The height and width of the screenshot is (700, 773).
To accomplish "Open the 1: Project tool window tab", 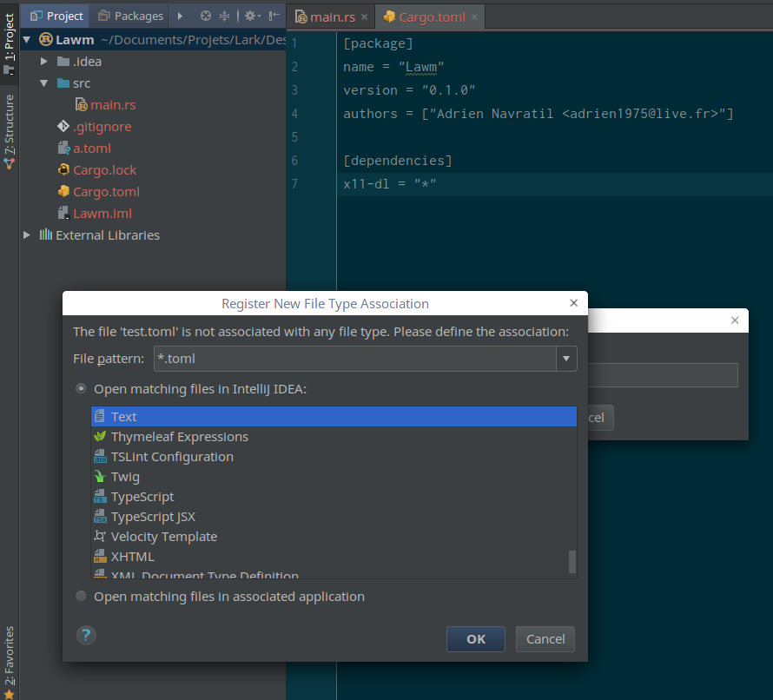I will coord(9,43).
